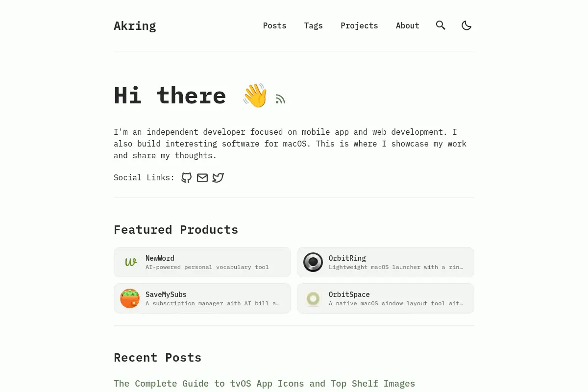Toggle dark mode with moon icon
The image size is (588, 392).
point(466,25)
